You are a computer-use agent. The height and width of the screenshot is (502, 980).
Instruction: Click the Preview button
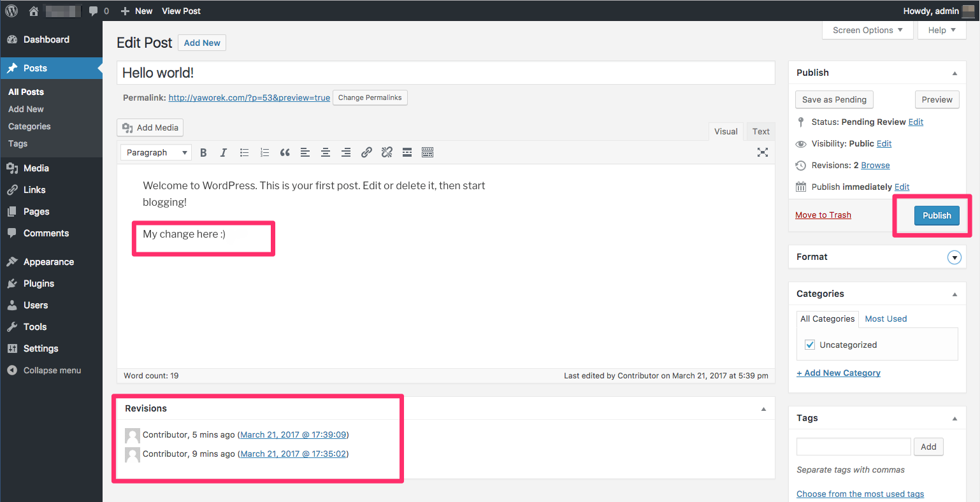pyautogui.click(x=937, y=99)
